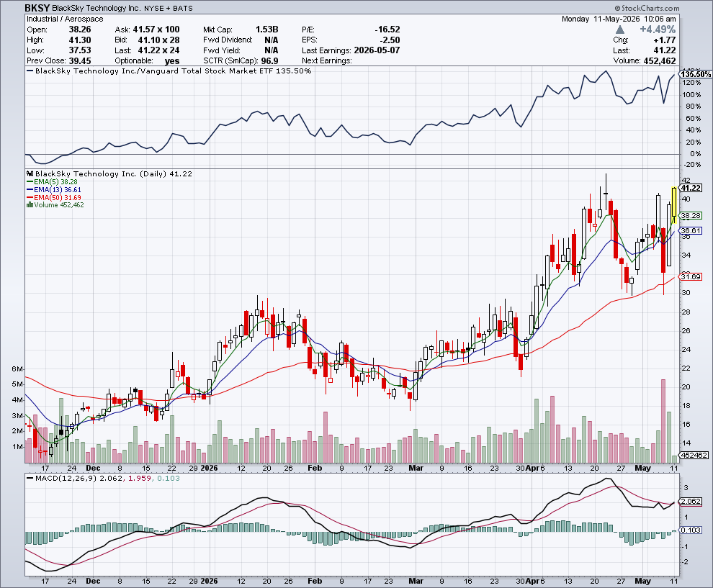Click the Next Earnings label
This screenshot has width=713, height=588.
pos(327,61)
